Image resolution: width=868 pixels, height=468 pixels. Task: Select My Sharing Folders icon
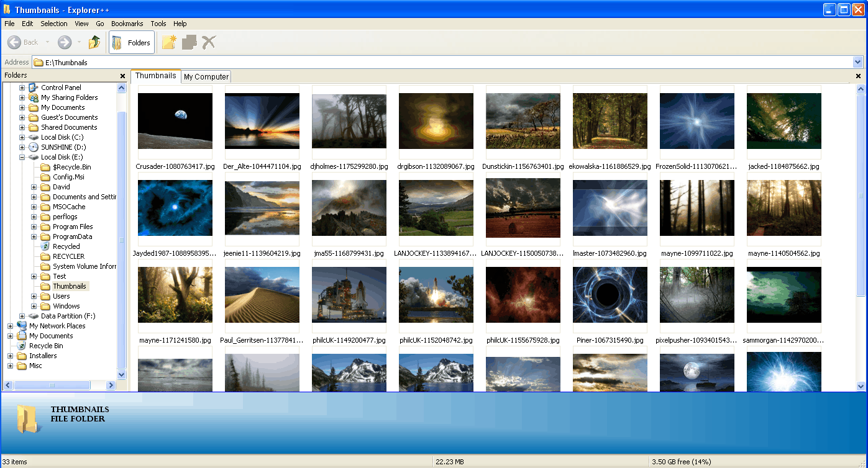34,97
